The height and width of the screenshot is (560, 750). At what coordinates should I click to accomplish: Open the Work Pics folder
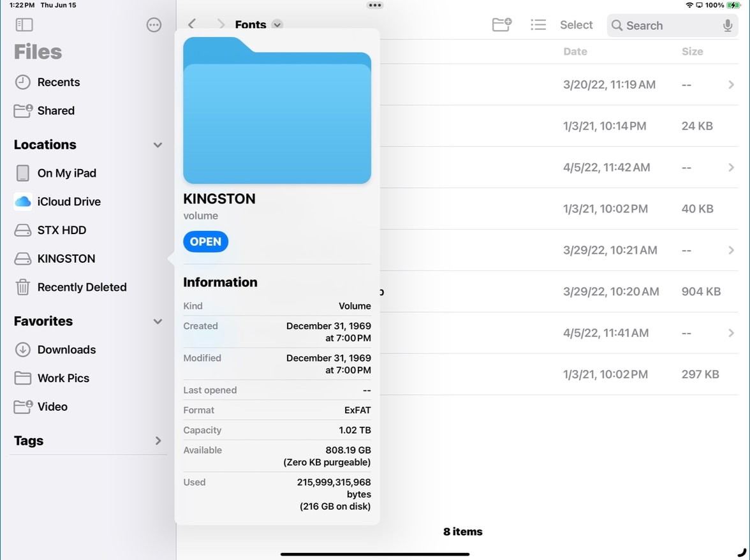pyautogui.click(x=88, y=378)
